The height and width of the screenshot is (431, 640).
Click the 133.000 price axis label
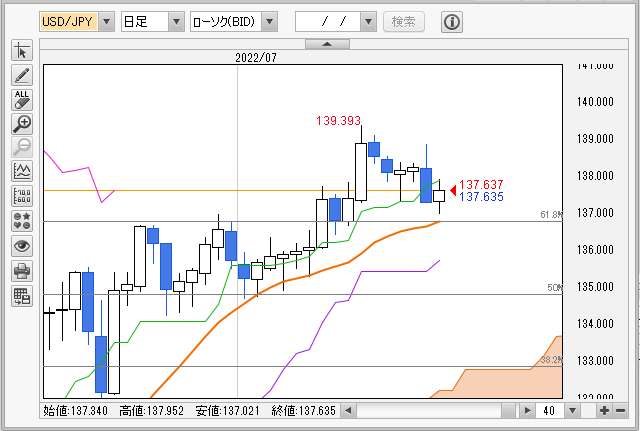click(x=595, y=361)
